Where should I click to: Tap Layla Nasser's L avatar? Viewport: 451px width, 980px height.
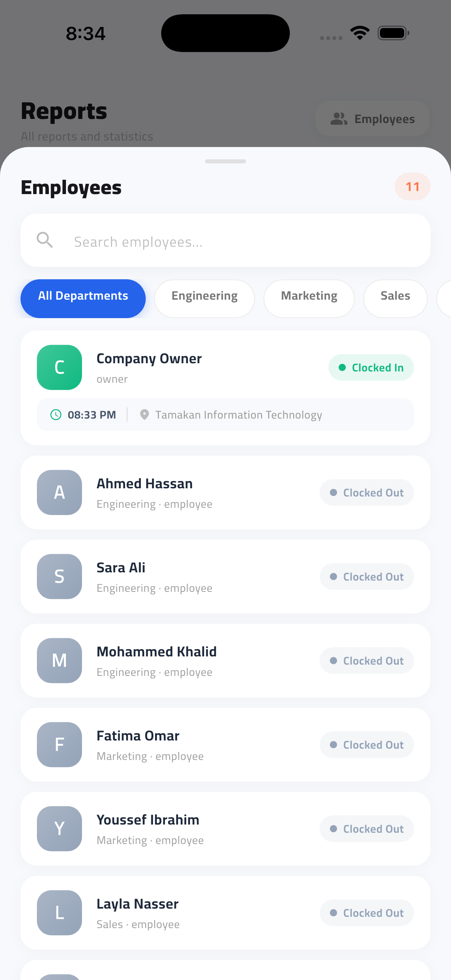pyautogui.click(x=59, y=913)
